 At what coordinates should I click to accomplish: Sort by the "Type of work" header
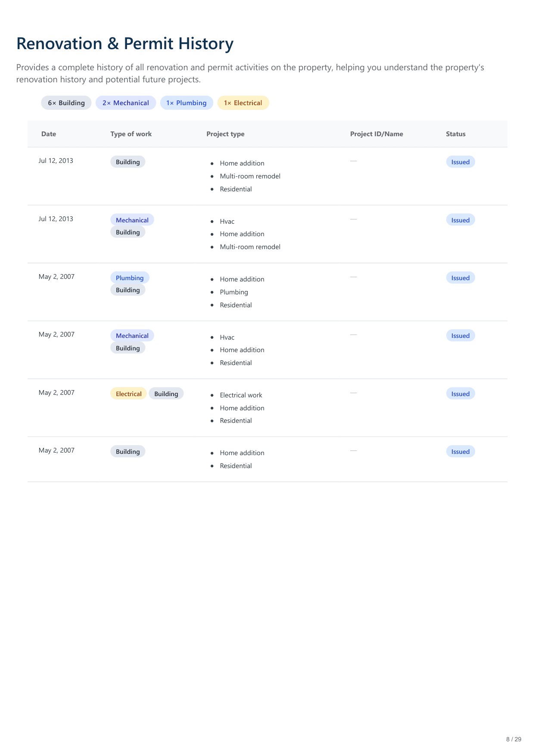coord(131,134)
